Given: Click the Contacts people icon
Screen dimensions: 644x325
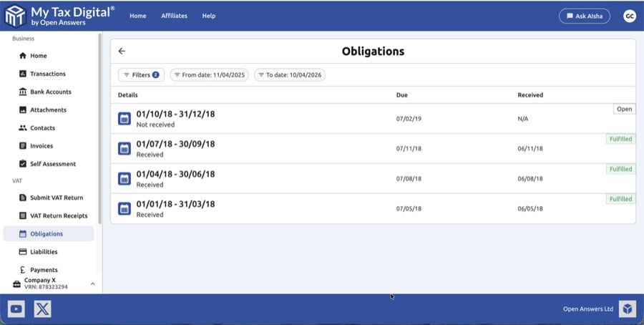Looking at the screenshot, I should 23,128.
